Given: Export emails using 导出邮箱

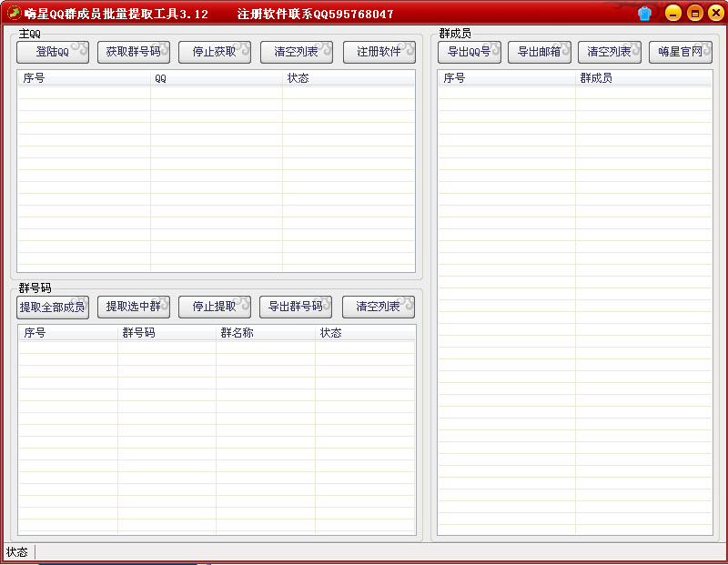Looking at the screenshot, I should [541, 52].
